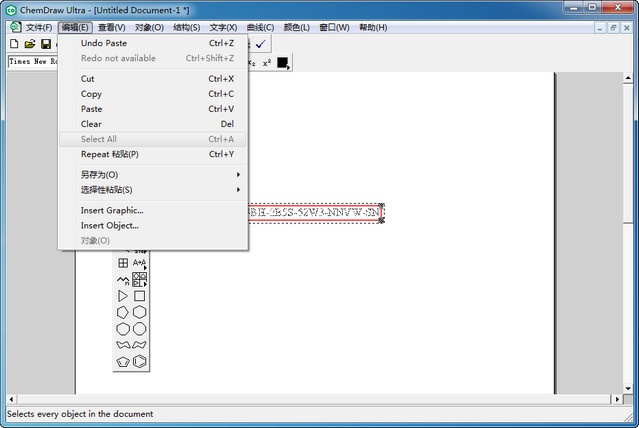
Task: Choose Clear from the Edit menu
Action: pyautogui.click(x=153, y=124)
